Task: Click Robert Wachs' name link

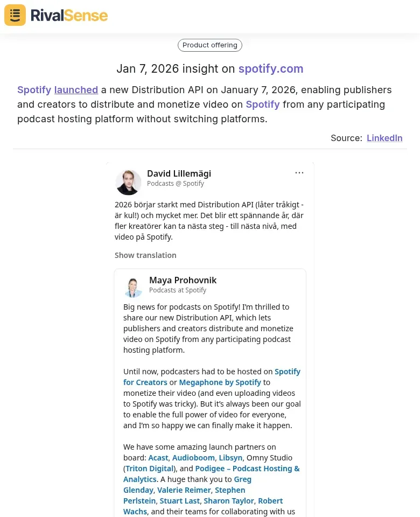Action: coord(270,500)
